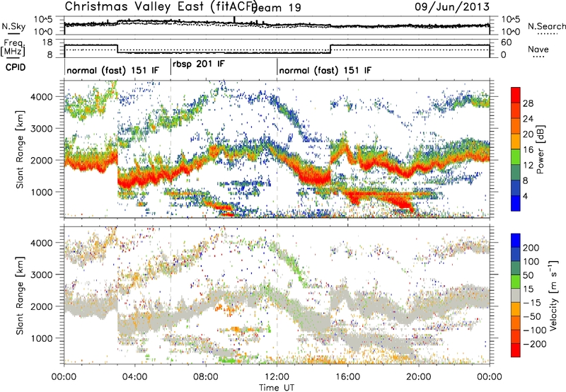Click the '28' tick on Power colorbar

[528, 103]
